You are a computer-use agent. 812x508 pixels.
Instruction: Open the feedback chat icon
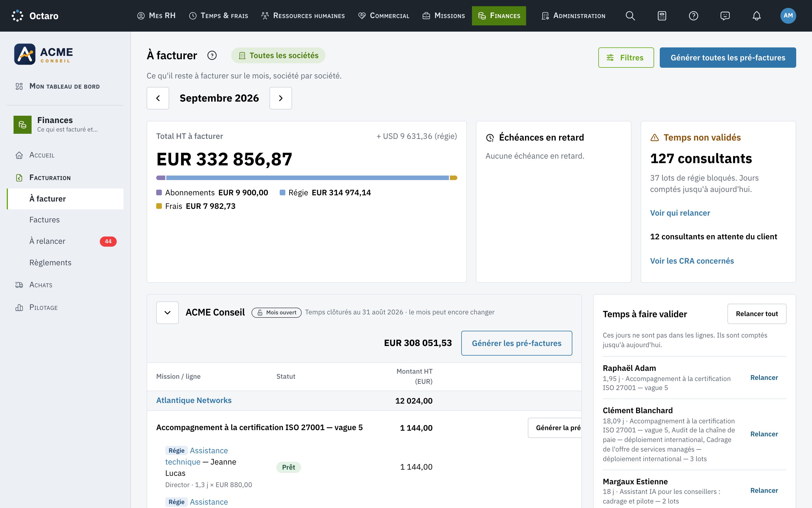(725, 16)
